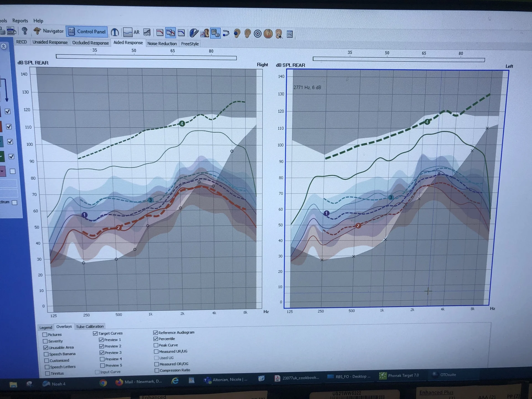Open Phonak Target 7.0 from the taskbar
The image size is (532, 399).
399,375
